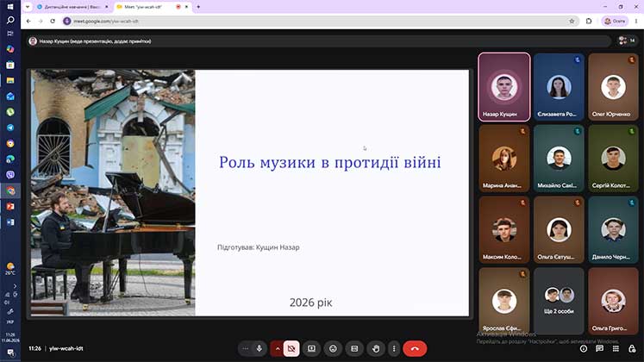Open Windows Start menu

10,7
